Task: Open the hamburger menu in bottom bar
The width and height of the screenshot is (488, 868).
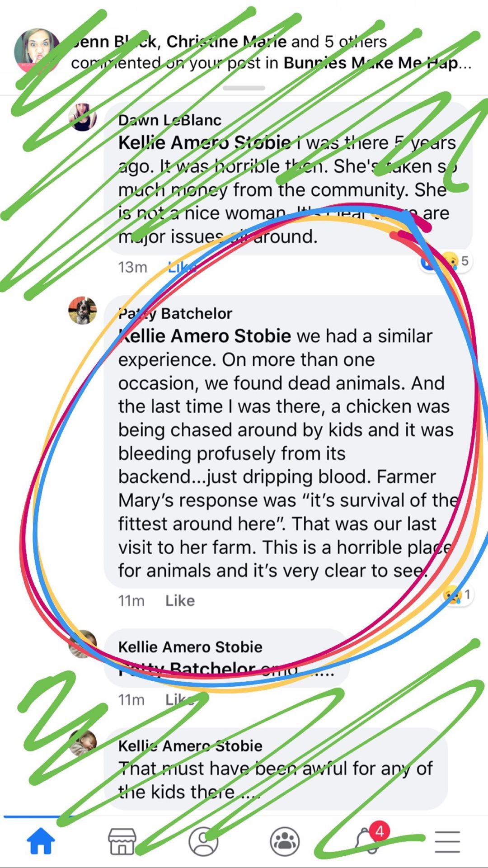Action: pos(447,841)
